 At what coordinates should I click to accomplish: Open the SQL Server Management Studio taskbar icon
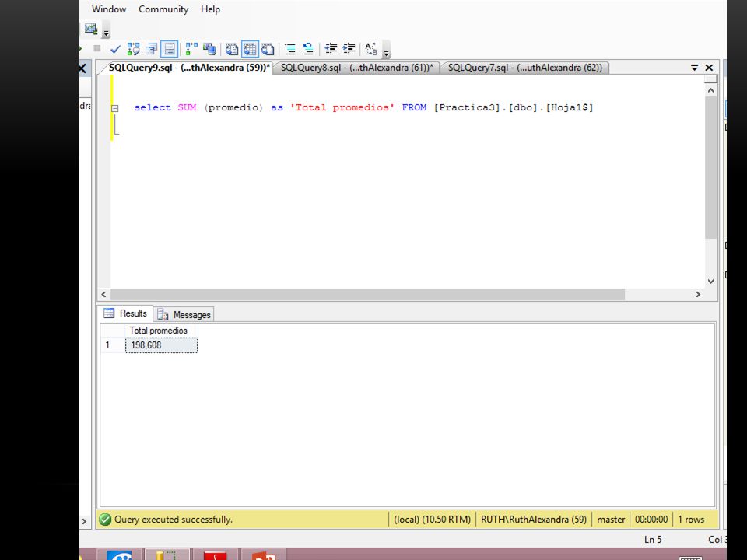[167, 555]
